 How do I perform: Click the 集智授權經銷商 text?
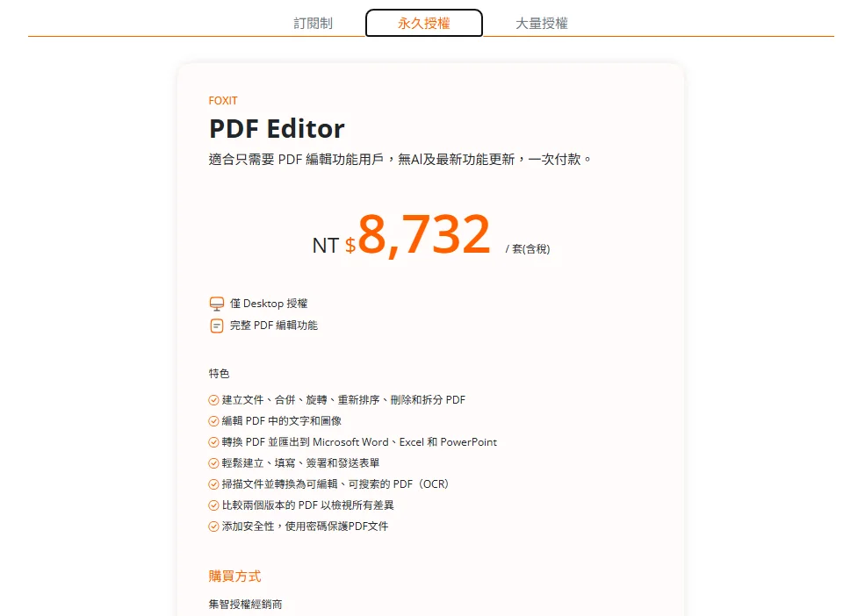246,605
